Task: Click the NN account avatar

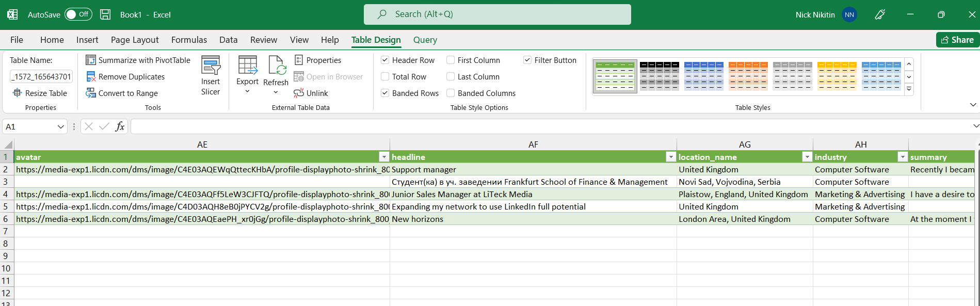Action: coord(849,14)
